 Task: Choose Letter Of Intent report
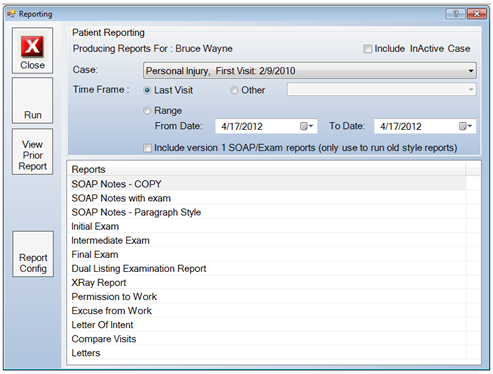pos(266,325)
